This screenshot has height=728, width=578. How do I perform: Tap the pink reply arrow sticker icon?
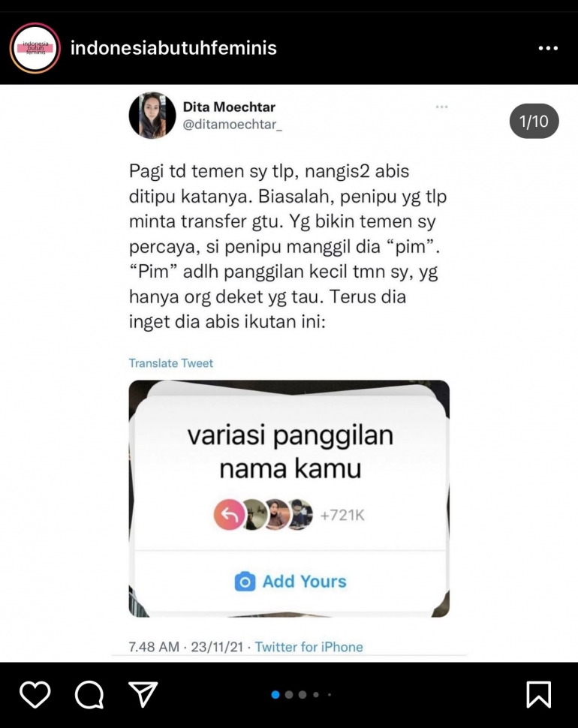pyautogui.click(x=229, y=514)
